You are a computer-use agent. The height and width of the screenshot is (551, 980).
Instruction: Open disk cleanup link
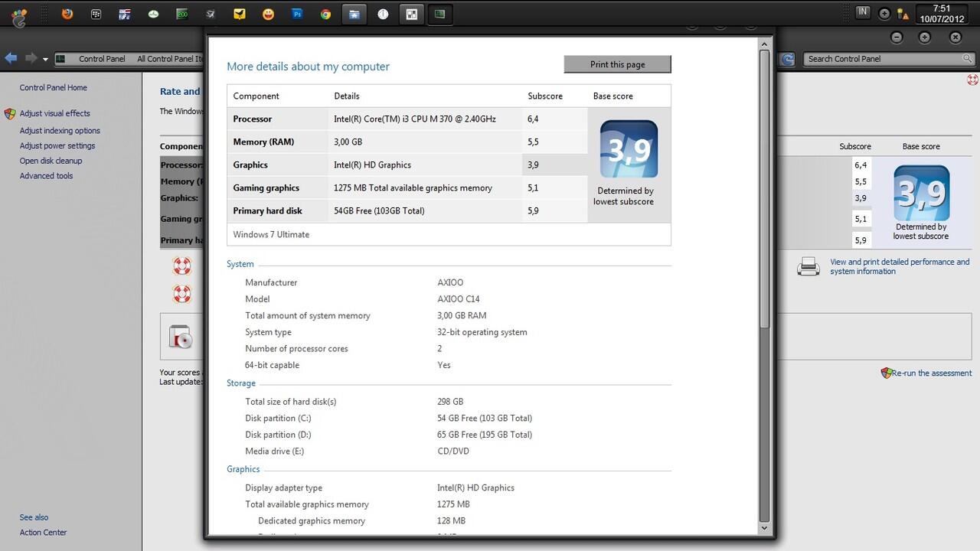click(51, 161)
